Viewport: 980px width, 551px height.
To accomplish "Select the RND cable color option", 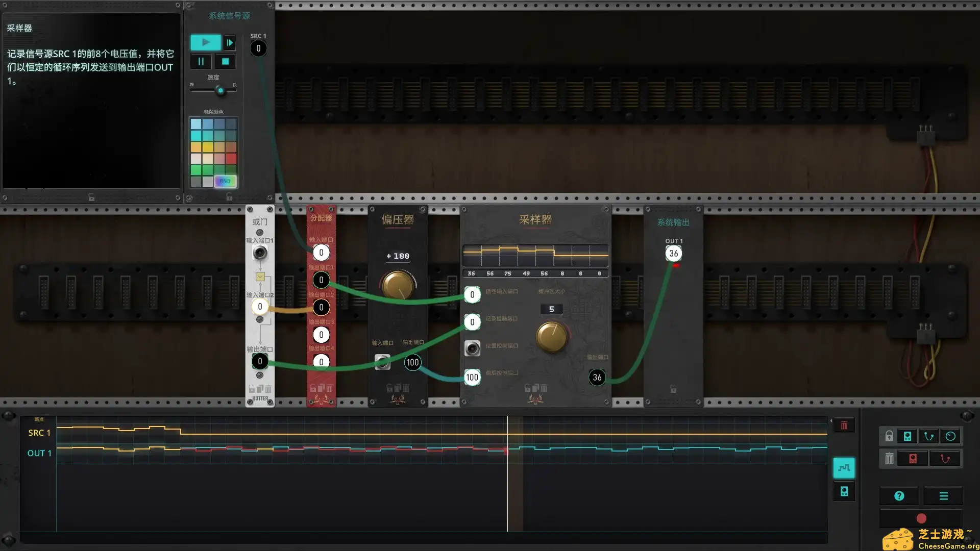I will pos(225,181).
